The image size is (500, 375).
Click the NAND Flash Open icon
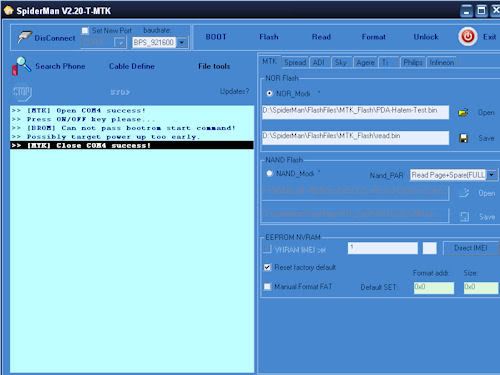(464, 193)
